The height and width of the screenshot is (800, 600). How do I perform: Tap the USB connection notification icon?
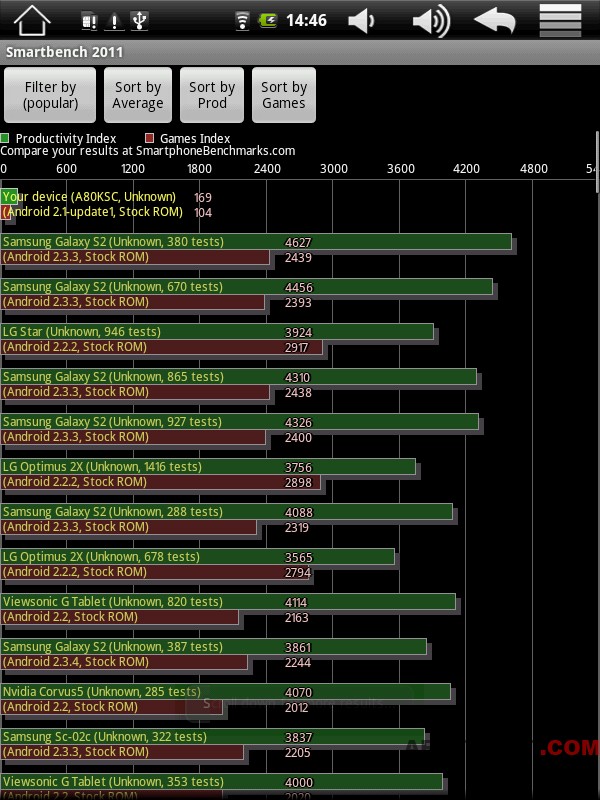(x=139, y=21)
